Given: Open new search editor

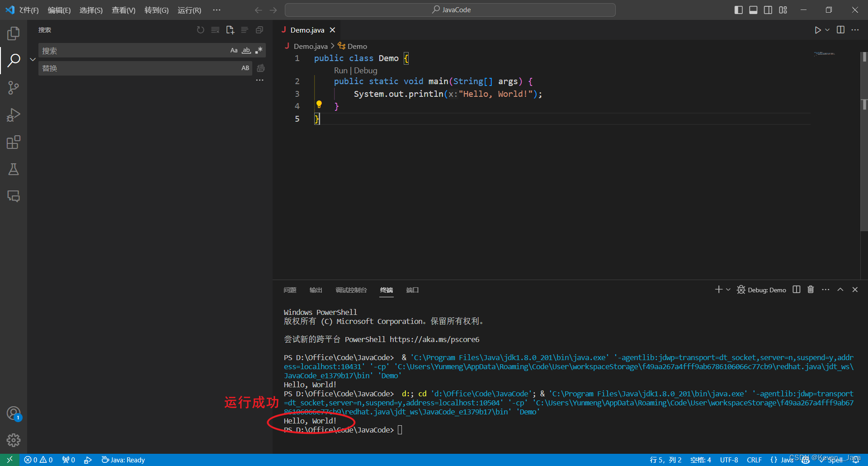Looking at the screenshot, I should (230, 30).
